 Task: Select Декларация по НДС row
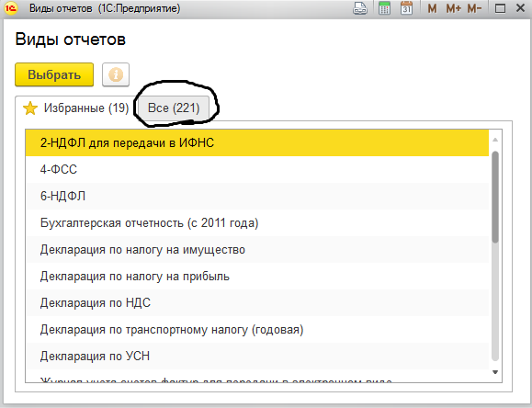[x=257, y=302]
